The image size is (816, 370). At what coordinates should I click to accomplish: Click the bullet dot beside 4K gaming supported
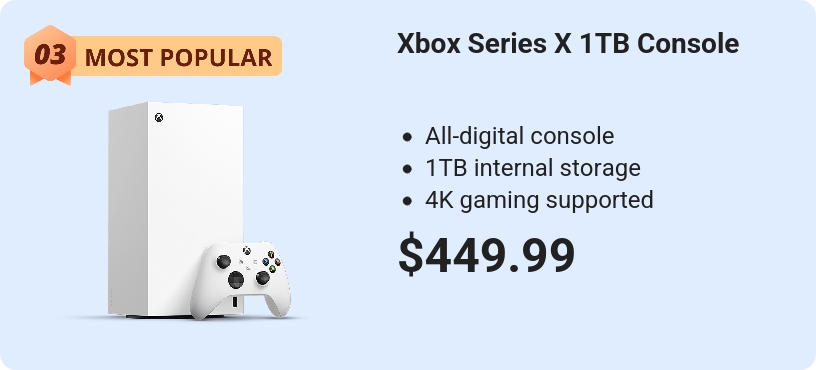[x=407, y=201]
